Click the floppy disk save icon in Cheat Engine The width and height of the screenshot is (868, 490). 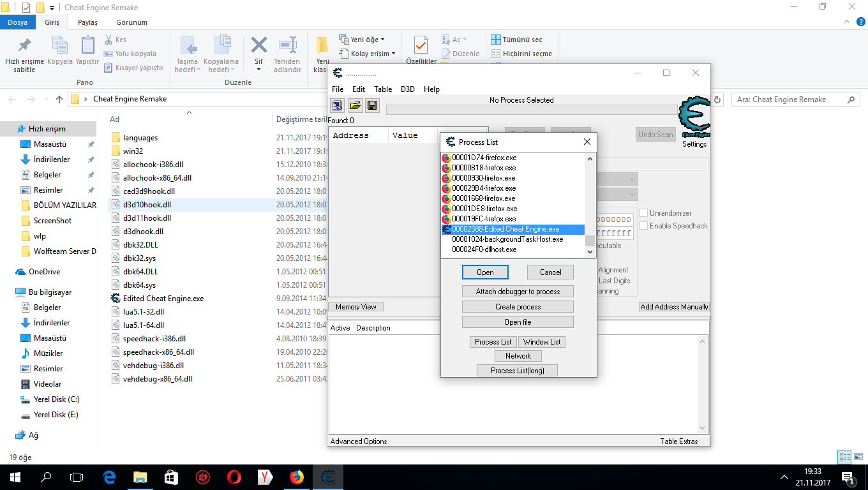pos(372,105)
